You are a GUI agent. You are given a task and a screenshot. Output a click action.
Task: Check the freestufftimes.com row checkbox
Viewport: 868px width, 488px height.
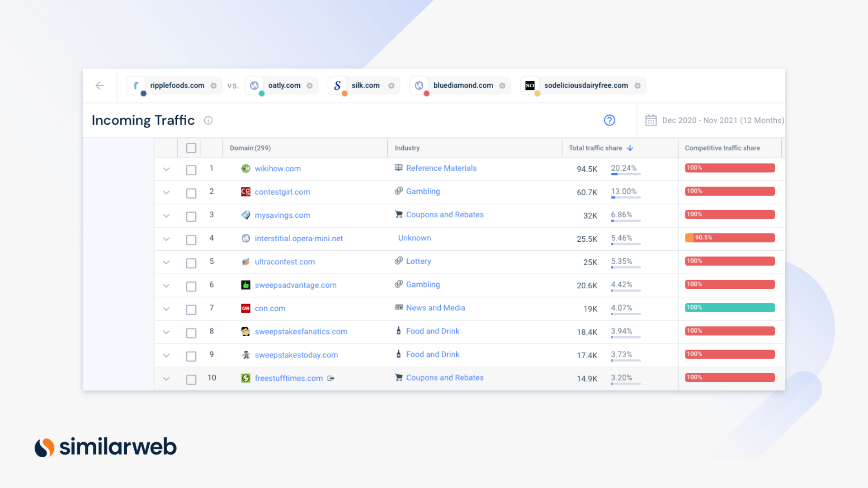pos(191,380)
